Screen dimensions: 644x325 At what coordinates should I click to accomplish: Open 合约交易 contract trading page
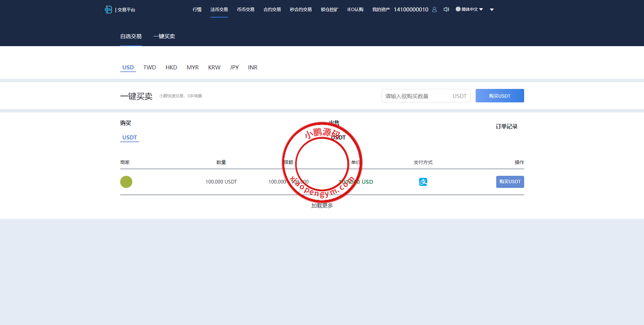[272, 9]
